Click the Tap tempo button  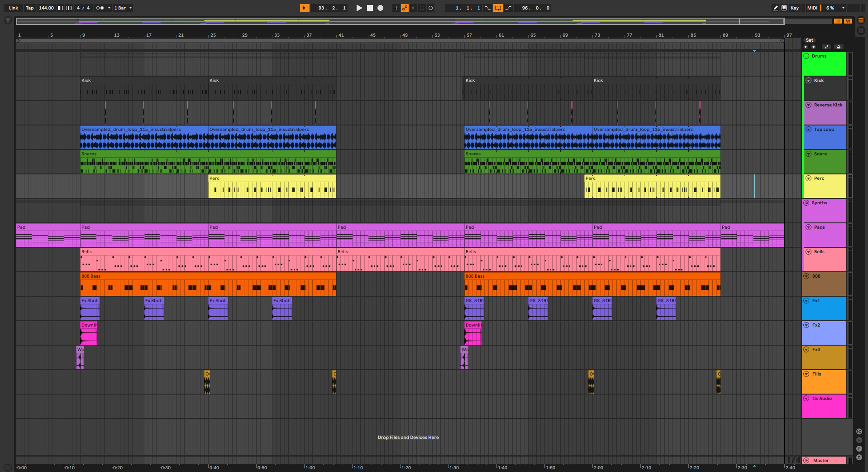pyautogui.click(x=29, y=8)
